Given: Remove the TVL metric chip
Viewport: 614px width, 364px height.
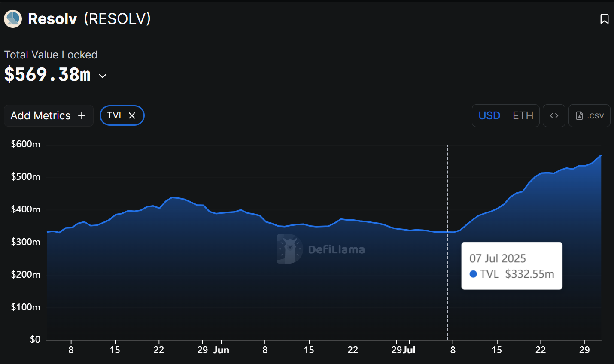Looking at the screenshot, I should pos(132,115).
